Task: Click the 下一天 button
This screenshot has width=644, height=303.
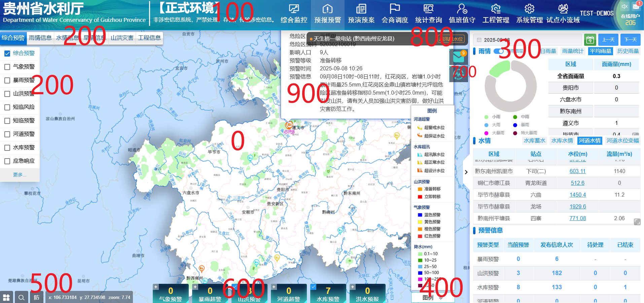Action: pos(630,39)
